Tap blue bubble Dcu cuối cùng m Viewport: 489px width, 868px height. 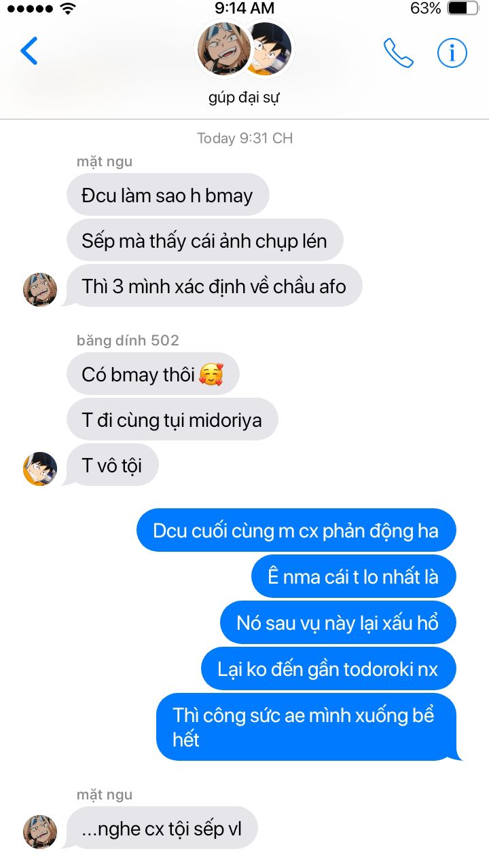pos(296,530)
